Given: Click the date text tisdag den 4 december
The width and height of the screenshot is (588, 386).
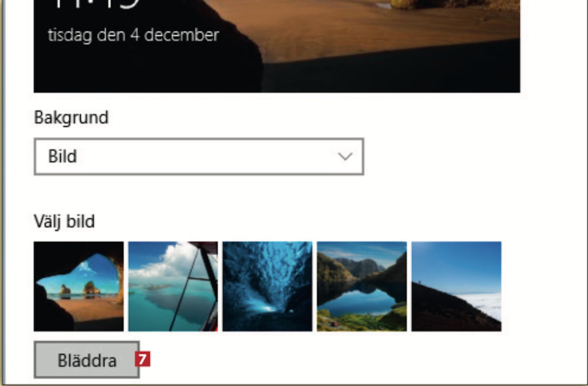Looking at the screenshot, I should (133, 35).
